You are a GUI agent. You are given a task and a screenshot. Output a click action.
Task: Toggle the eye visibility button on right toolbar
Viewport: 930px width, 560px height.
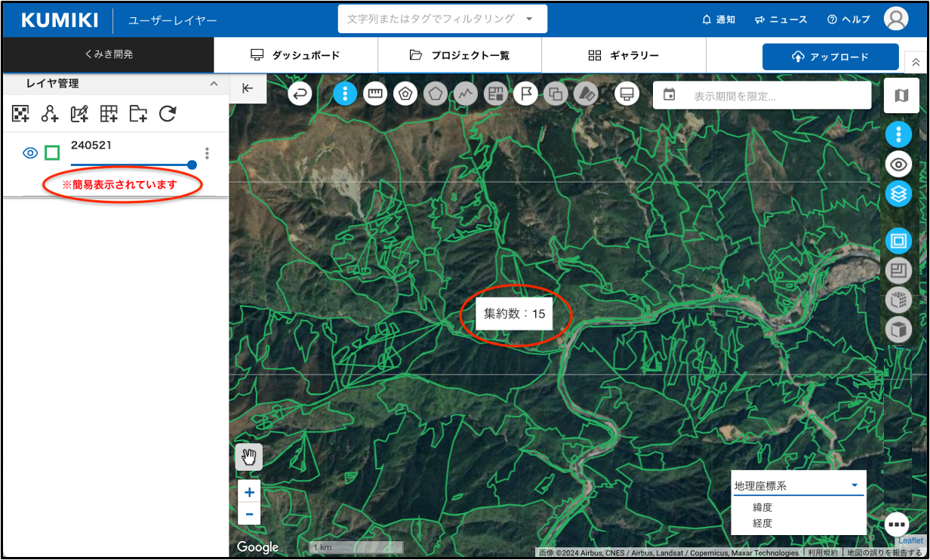point(898,165)
